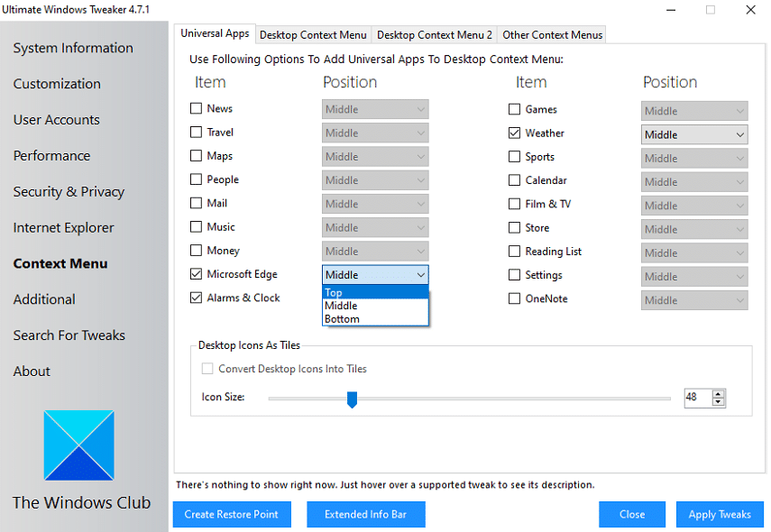Choose Middle in the open dropdown list
The height and width of the screenshot is (532, 771).
pyautogui.click(x=375, y=306)
